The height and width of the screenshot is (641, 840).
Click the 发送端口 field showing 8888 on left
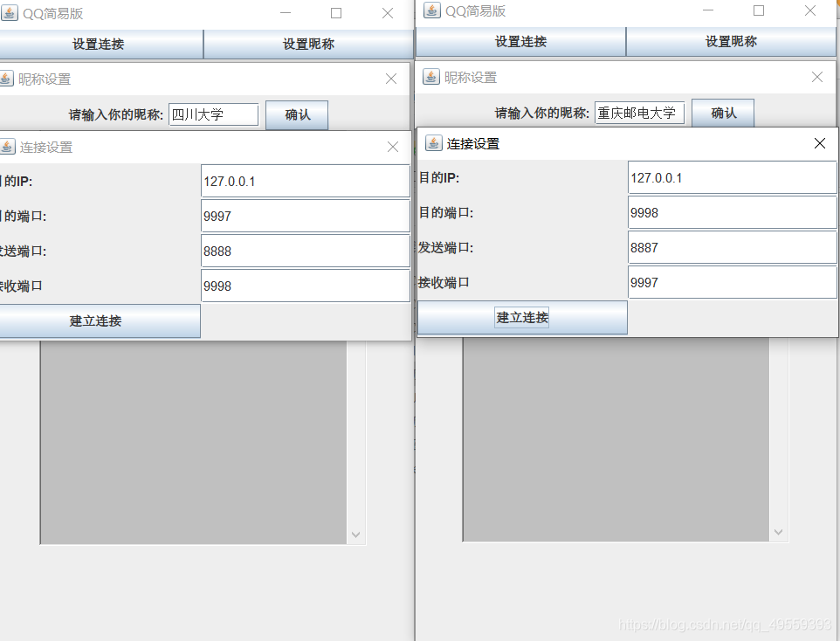tap(305, 251)
